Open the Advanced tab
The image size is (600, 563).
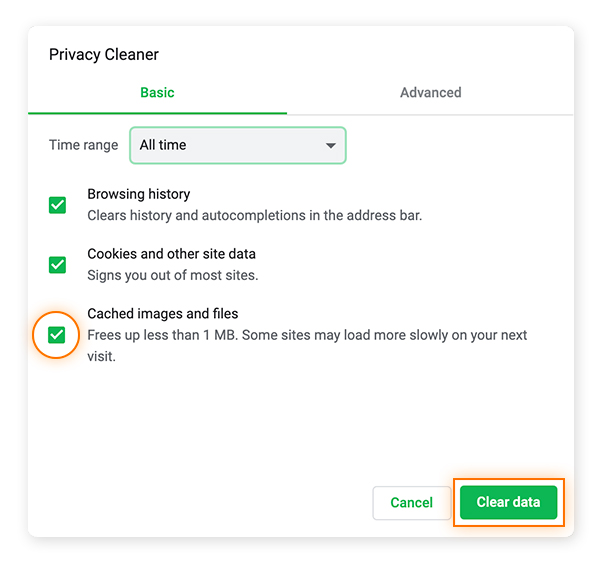[x=430, y=92]
